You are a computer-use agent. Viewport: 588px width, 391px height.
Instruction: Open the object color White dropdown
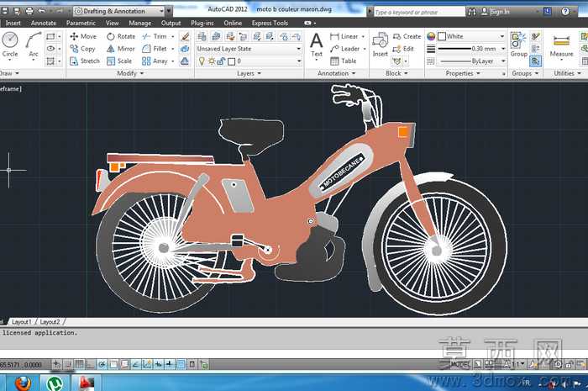point(471,36)
